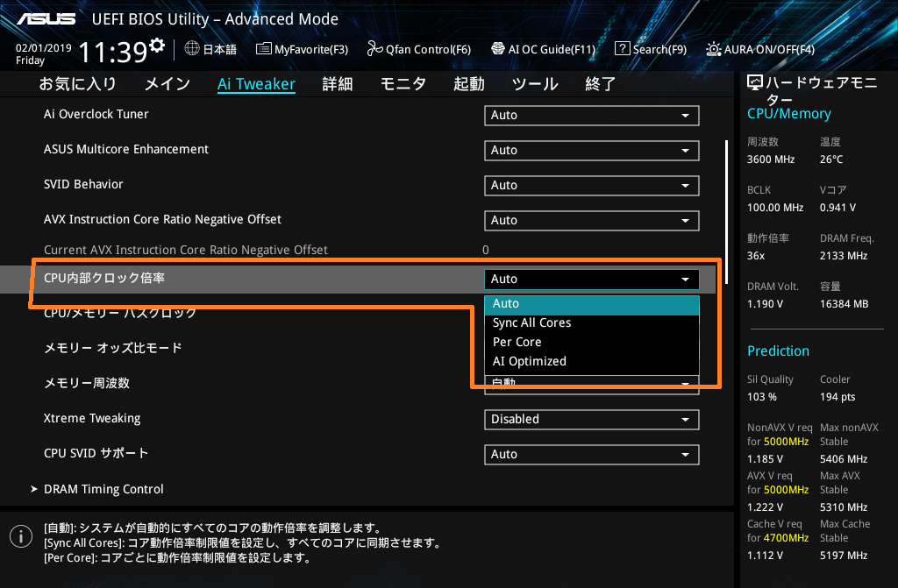Select the Ai Tweaker tab

click(x=256, y=84)
